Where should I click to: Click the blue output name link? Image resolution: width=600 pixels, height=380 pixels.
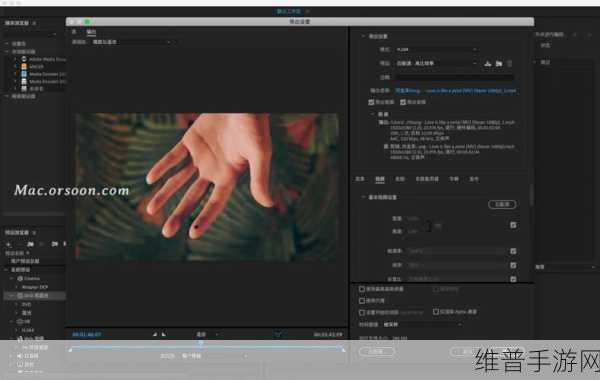455,91
